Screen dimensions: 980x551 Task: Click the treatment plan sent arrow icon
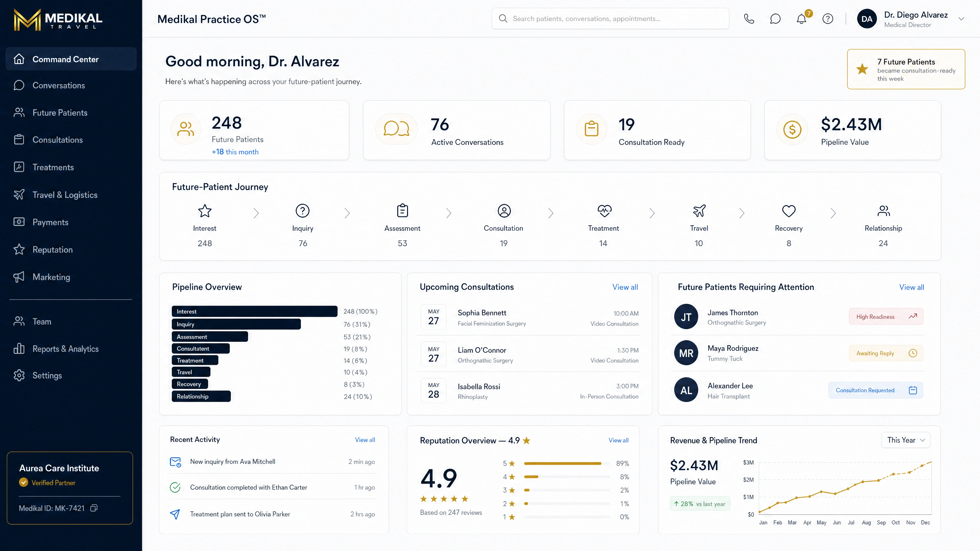[175, 514]
